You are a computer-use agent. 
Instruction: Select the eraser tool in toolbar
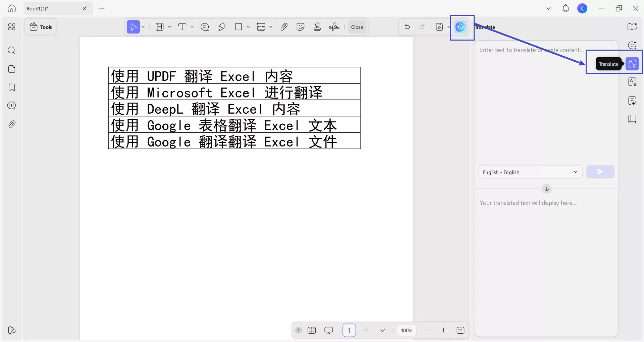(x=222, y=27)
